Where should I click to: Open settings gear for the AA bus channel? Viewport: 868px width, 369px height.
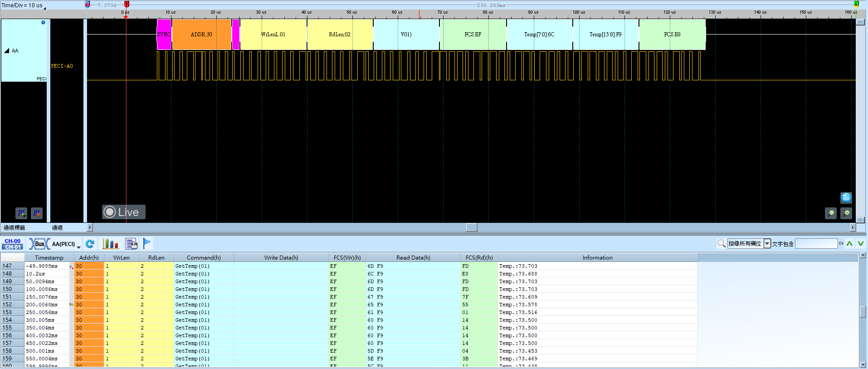pos(43,22)
